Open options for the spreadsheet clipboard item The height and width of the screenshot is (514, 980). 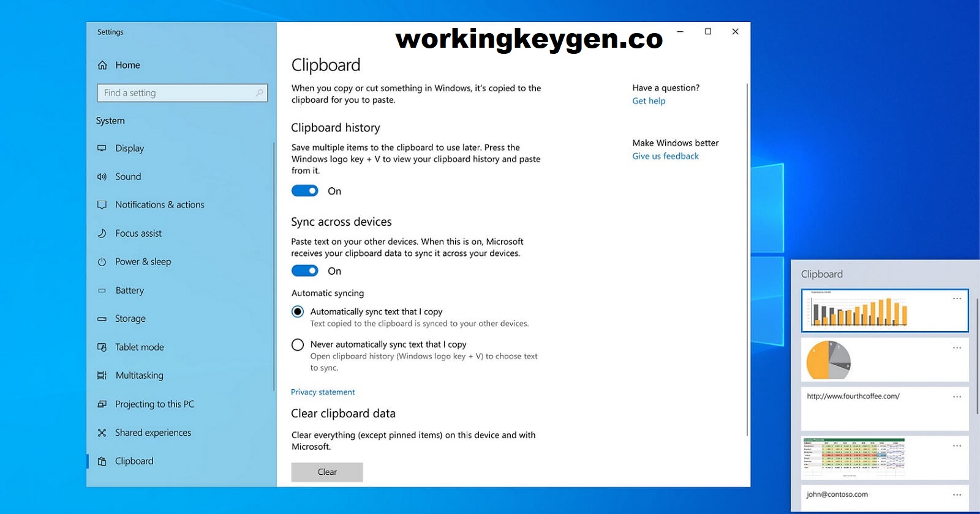point(957,445)
